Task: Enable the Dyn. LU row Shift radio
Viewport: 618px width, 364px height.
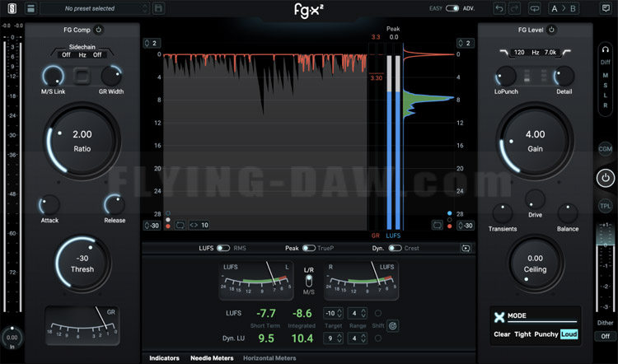Action: pos(378,338)
